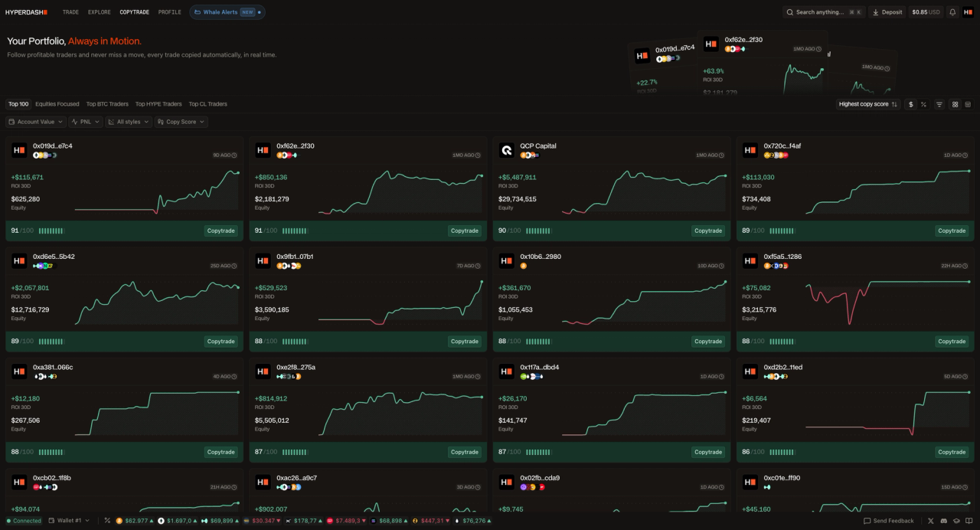The height and width of the screenshot is (530, 980).
Task: Click Send Feedback in footer
Action: point(888,521)
